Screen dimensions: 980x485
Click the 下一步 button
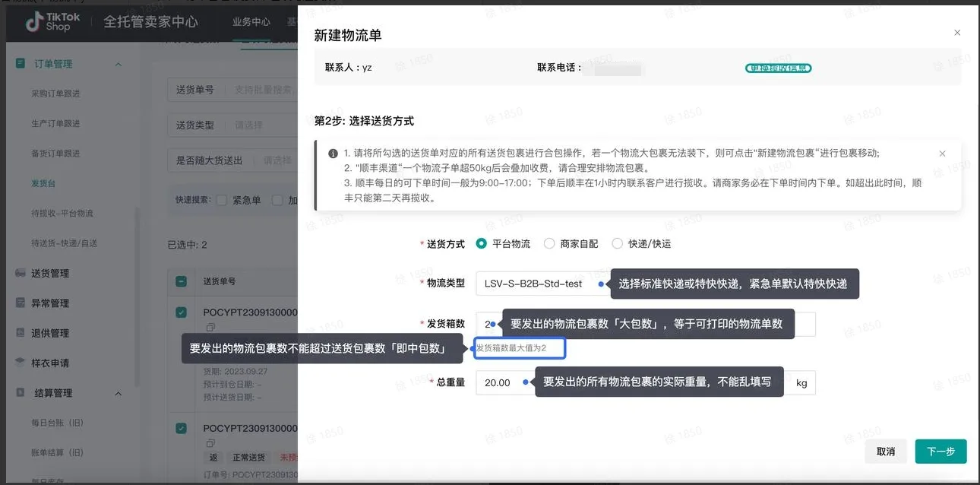[940, 452]
